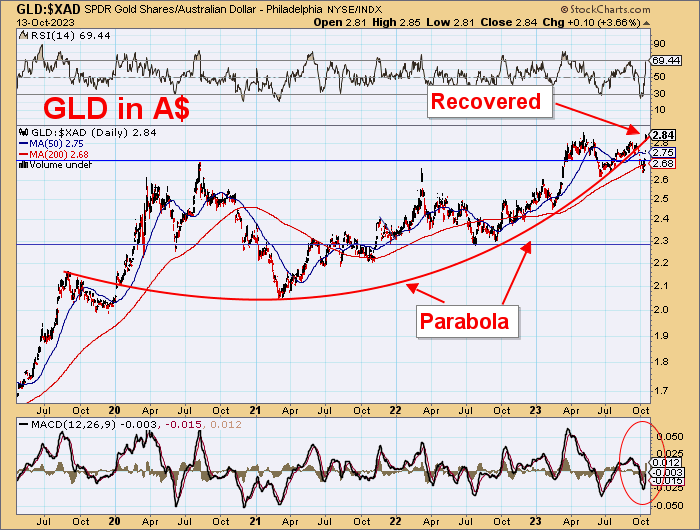
Task: Click the SPDR Gold Shares/Australian Dollar description
Action: point(169,9)
